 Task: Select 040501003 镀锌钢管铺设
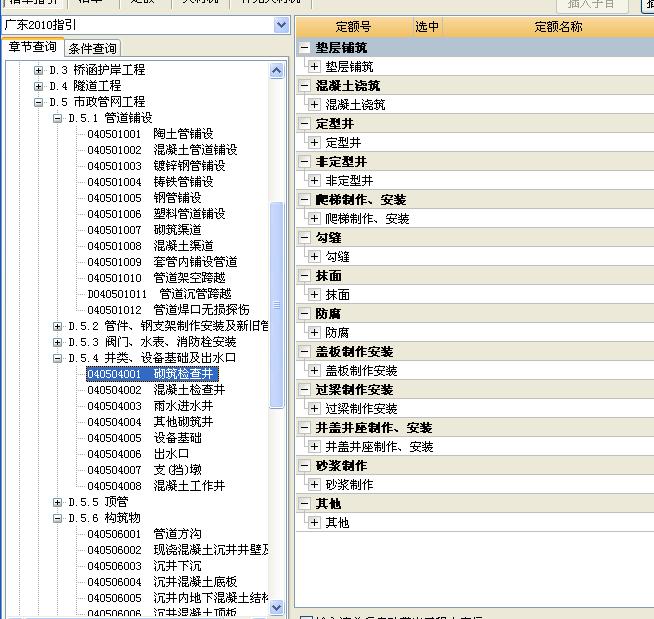[x=156, y=166]
